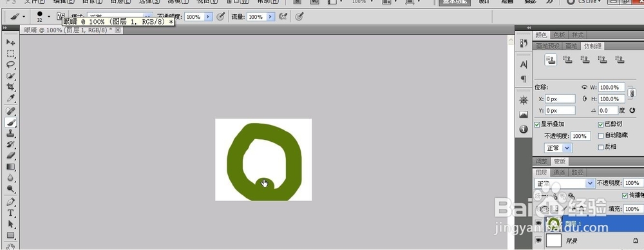Switch to the 色板 tab

560,35
